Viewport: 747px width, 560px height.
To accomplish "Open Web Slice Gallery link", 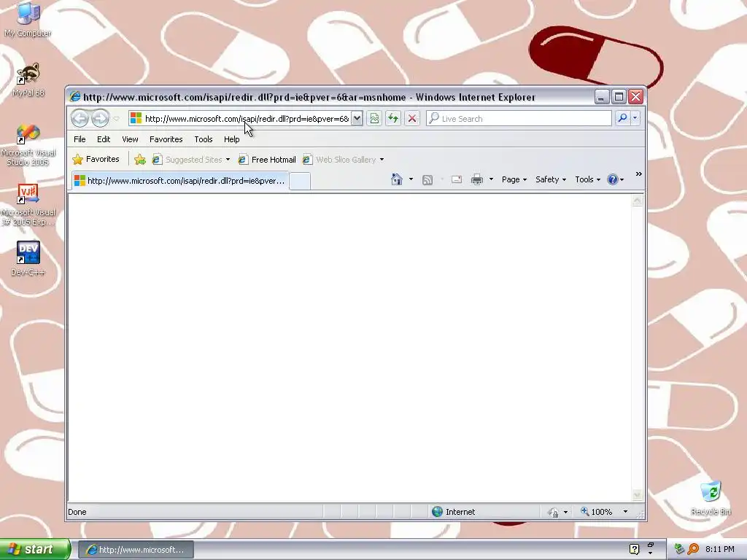I will [339, 160].
